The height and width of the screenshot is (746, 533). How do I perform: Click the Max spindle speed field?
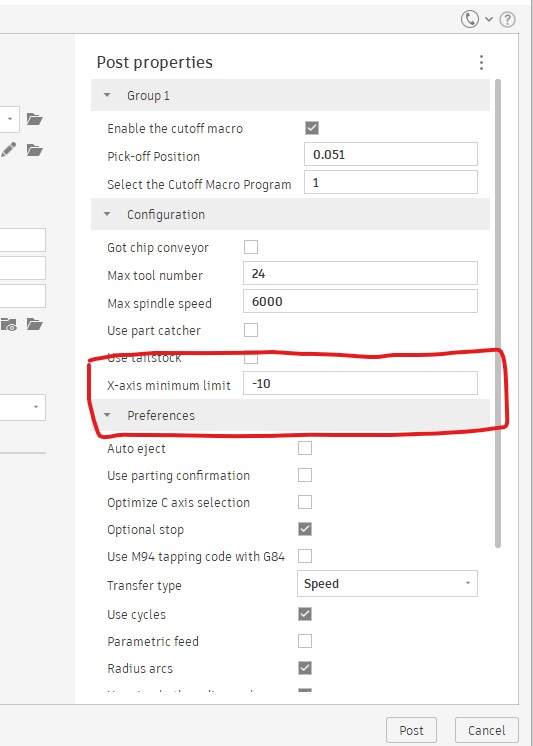[360, 301]
